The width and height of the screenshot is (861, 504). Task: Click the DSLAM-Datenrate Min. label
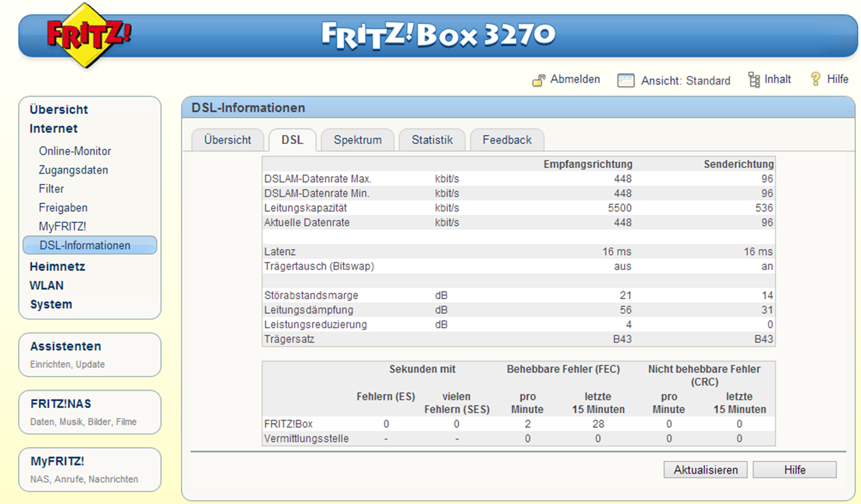coord(317,194)
